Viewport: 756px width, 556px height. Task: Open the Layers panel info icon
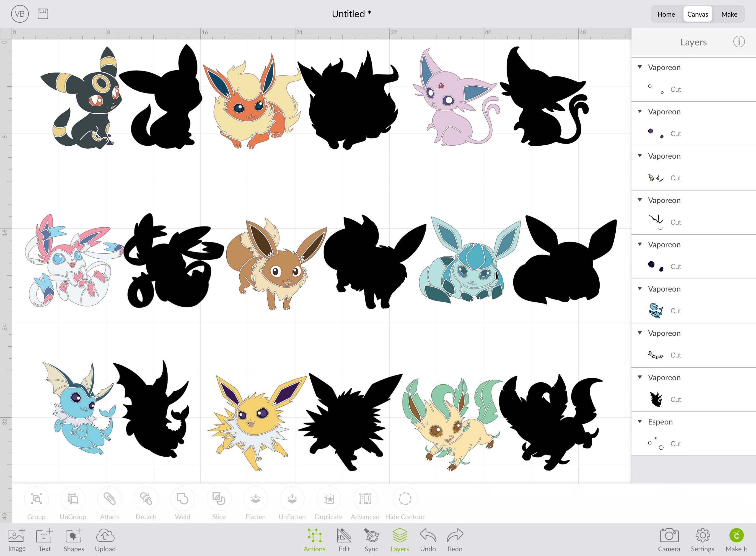pyautogui.click(x=739, y=42)
